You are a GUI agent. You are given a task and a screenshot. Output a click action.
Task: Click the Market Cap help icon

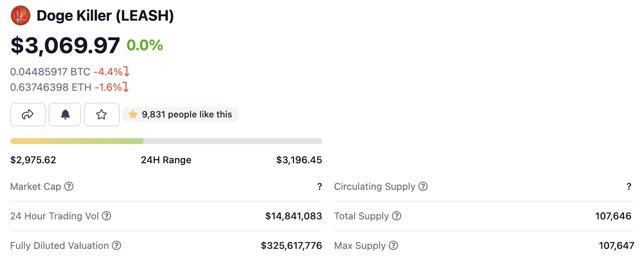69,186
